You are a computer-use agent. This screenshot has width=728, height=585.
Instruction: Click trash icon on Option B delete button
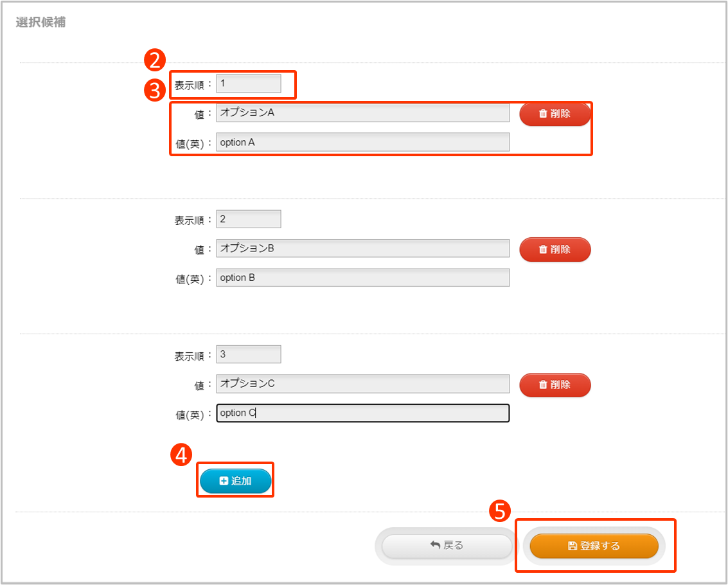(x=543, y=249)
